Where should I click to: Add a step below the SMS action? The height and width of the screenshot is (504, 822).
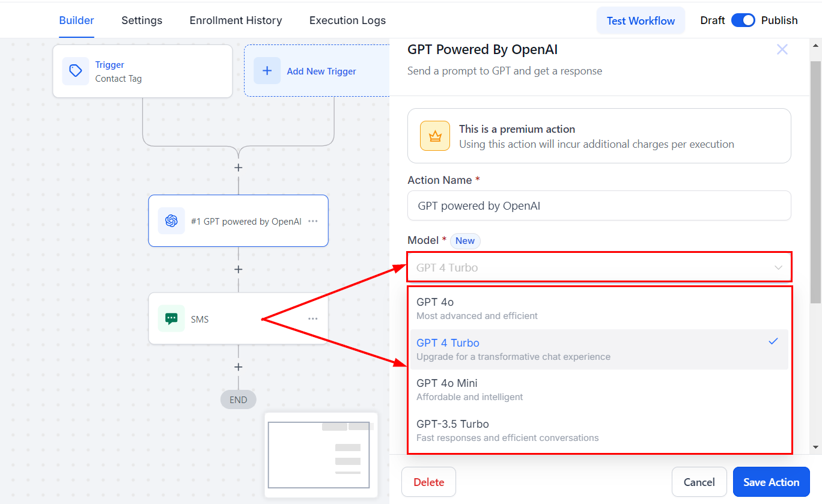click(239, 367)
